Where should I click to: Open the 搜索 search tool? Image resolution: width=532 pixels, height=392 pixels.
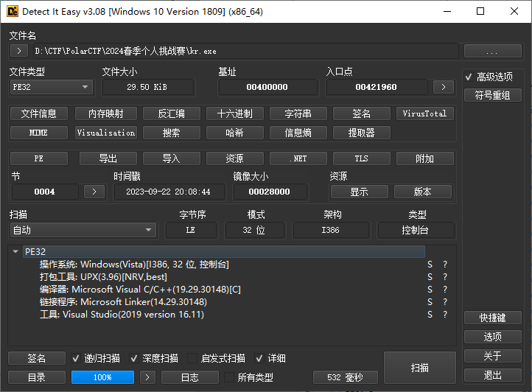(x=172, y=133)
